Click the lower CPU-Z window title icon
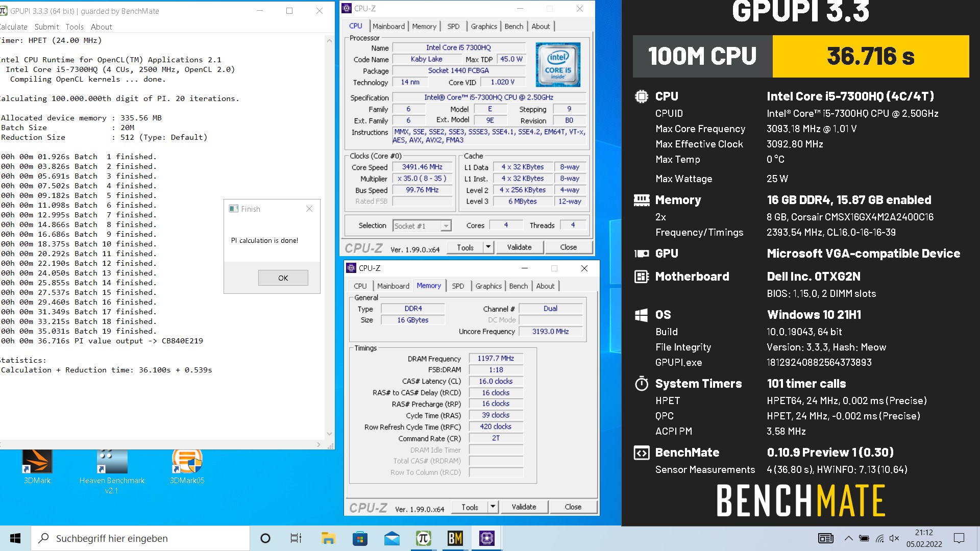The image size is (980, 551). click(x=351, y=268)
